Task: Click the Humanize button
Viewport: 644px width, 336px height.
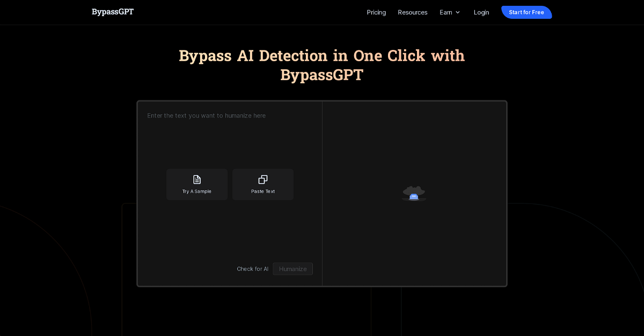Action: [x=293, y=269]
